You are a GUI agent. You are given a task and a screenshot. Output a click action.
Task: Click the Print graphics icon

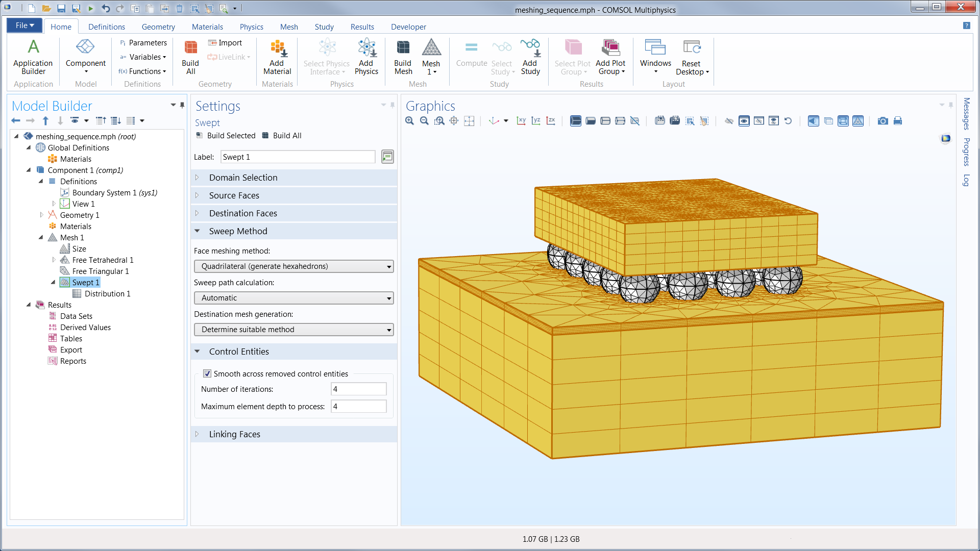[898, 121]
